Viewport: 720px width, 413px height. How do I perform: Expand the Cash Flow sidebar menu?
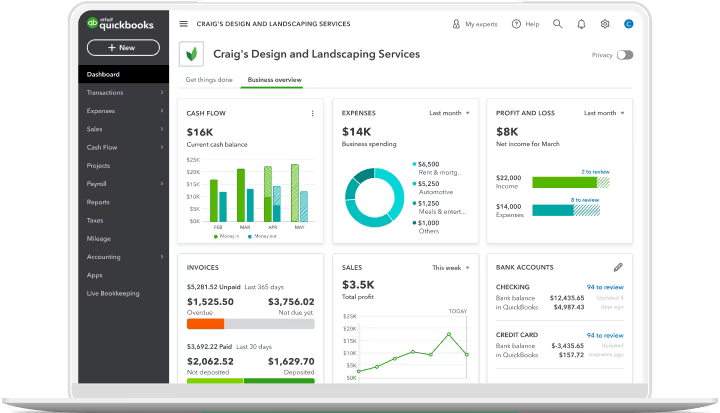[124, 147]
